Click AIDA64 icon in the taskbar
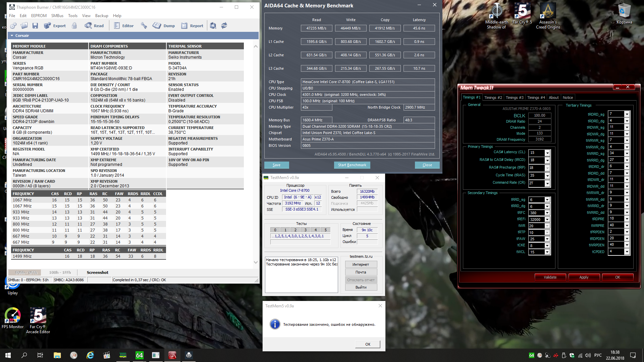This screenshot has height=362, width=644. [x=139, y=355]
